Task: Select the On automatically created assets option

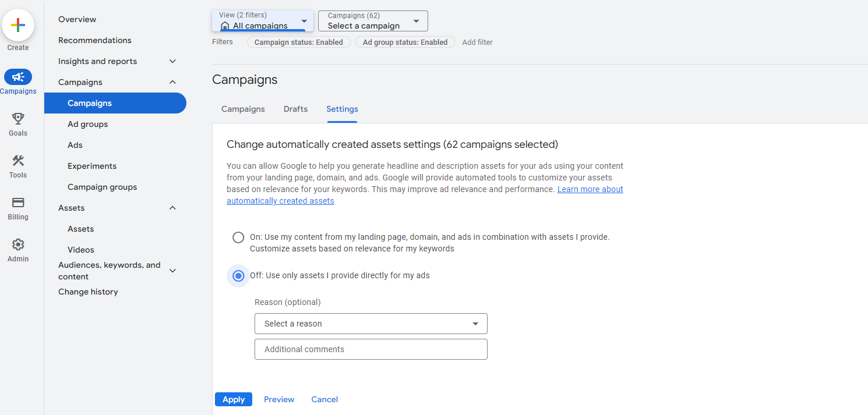Action: coord(238,237)
